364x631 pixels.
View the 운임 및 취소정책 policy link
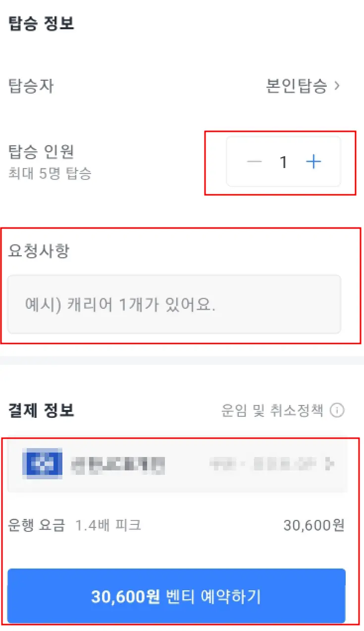[272, 410]
